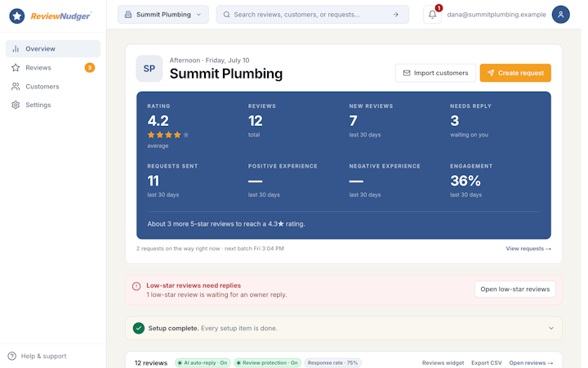Click the Settings gear icon
This screenshot has height=368, width=588.
[16, 105]
